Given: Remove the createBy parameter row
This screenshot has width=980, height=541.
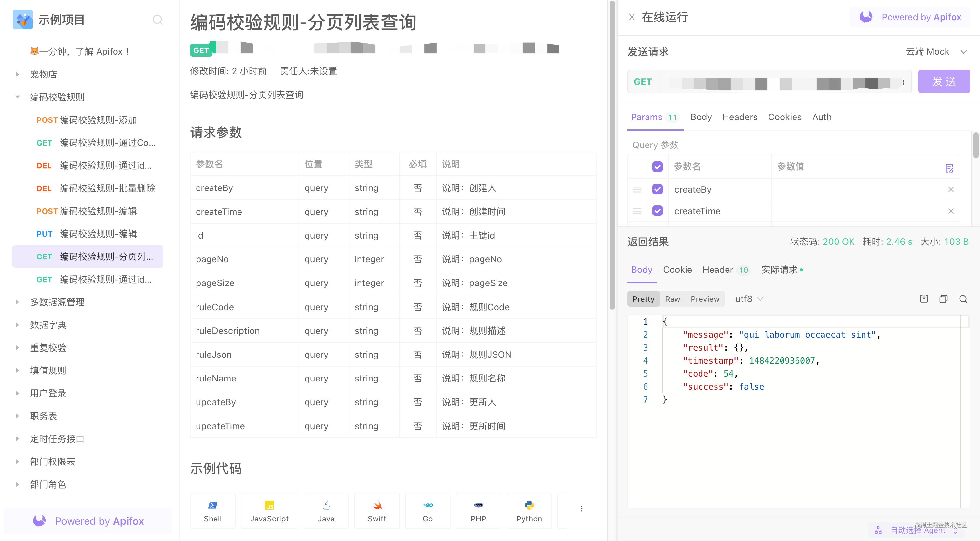Looking at the screenshot, I should (x=951, y=189).
